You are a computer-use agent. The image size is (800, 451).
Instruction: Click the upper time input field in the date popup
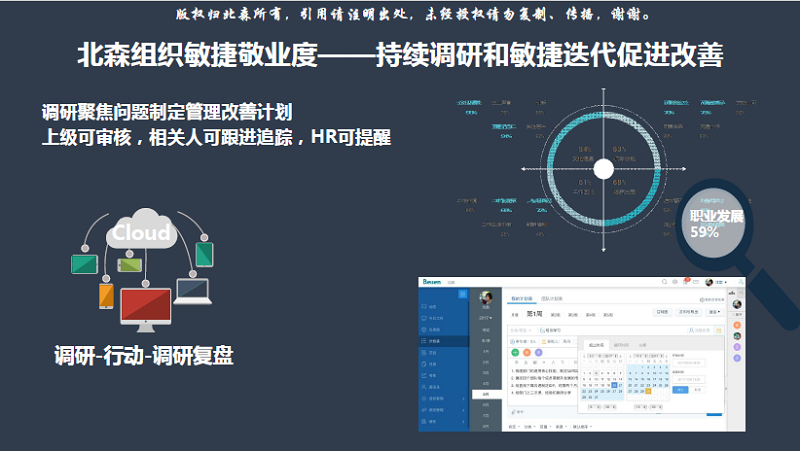point(689,363)
